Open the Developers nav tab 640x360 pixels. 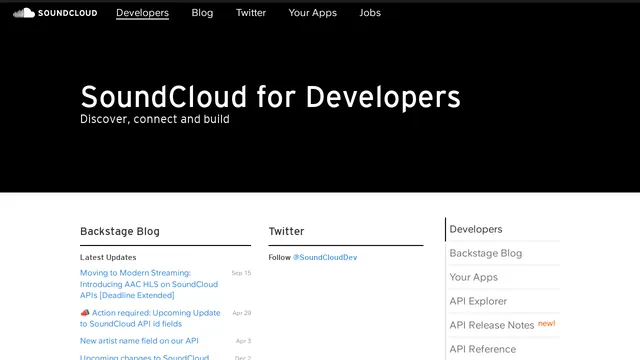tap(142, 13)
